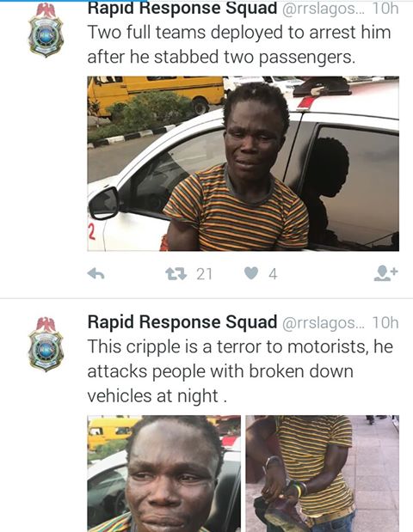Open the 10h timestamp on second tweet

click(385, 322)
